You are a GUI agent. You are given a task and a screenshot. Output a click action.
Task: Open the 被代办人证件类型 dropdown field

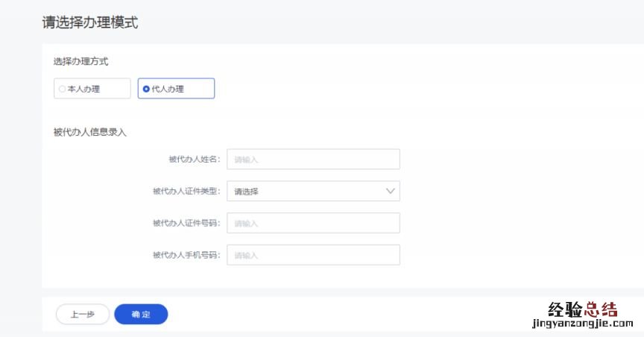pos(306,192)
